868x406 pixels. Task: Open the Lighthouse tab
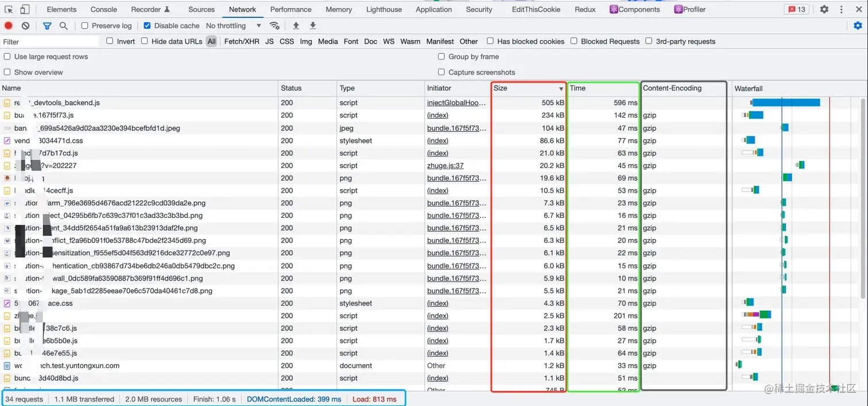[384, 9]
